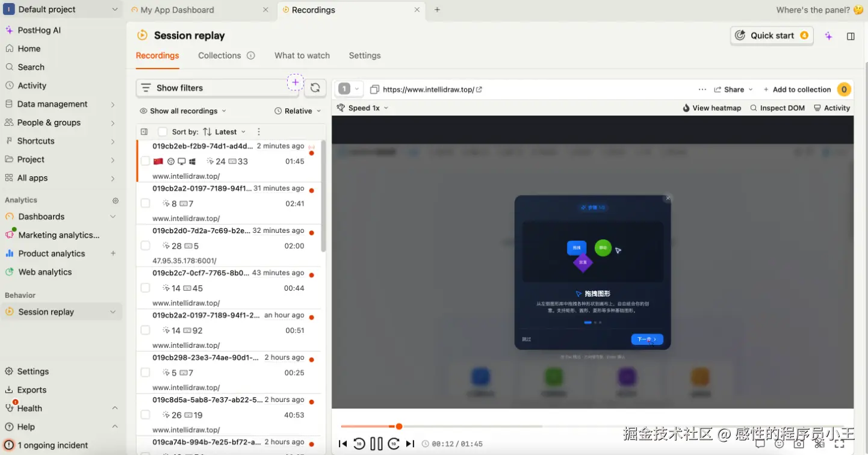
Task: Open the sparkle AI icon near Quick start
Action: [829, 36]
